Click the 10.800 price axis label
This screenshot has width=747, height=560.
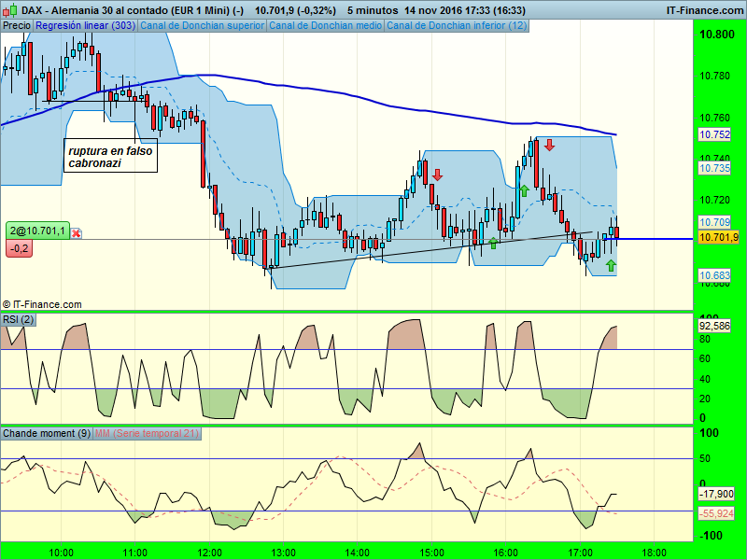[x=716, y=35]
